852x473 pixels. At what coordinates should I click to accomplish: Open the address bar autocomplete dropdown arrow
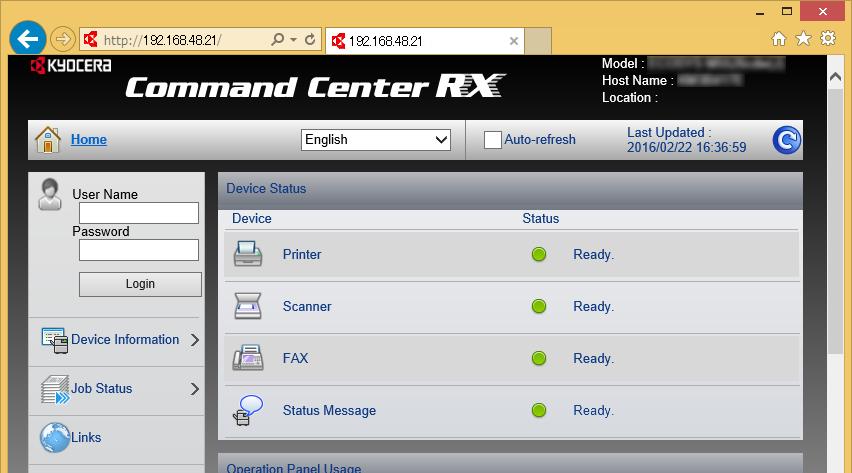click(x=293, y=40)
